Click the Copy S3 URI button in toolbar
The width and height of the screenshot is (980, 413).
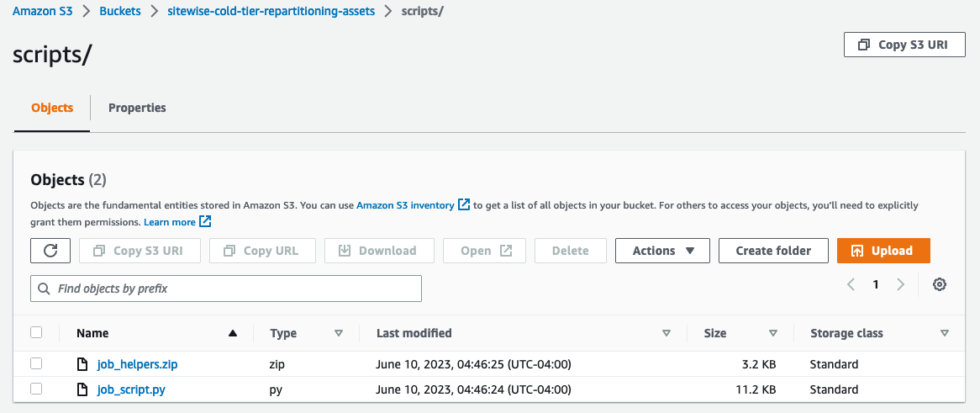[140, 251]
